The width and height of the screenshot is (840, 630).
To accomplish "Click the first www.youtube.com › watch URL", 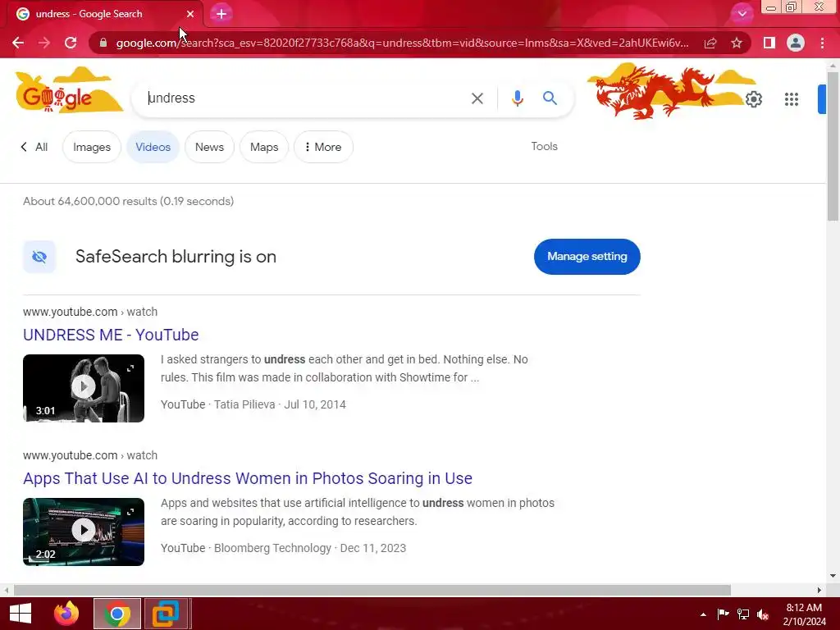I will coord(90,312).
